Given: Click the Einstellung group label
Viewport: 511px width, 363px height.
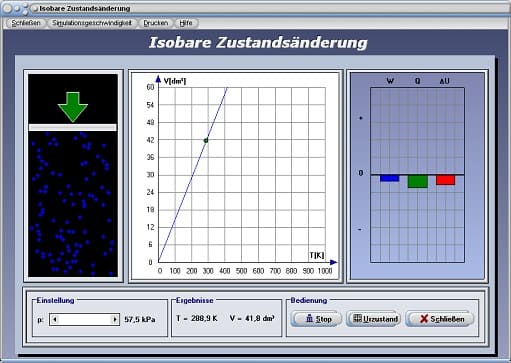Looking at the screenshot, I should [55, 300].
